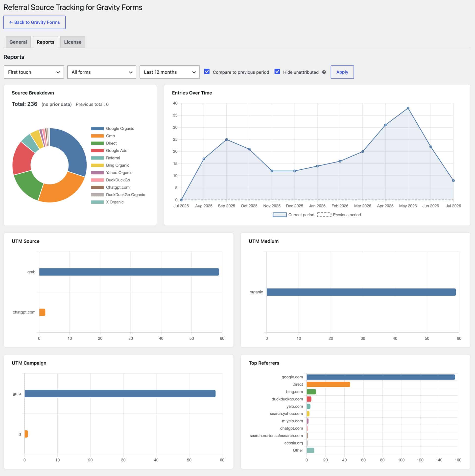Click the Apr 2026 data point
Viewport: 475px width, 476px height.
385,125
